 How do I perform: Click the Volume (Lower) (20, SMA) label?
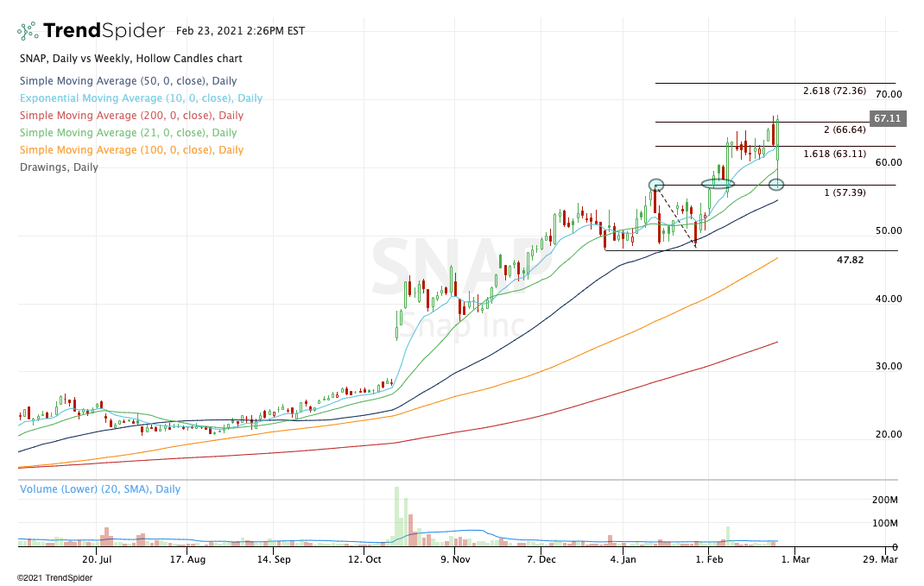click(100, 489)
